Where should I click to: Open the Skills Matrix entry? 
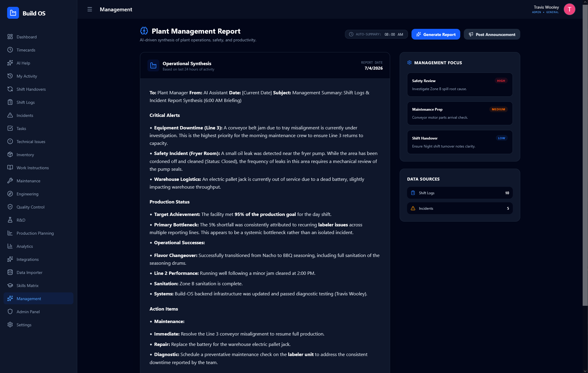click(x=38, y=285)
